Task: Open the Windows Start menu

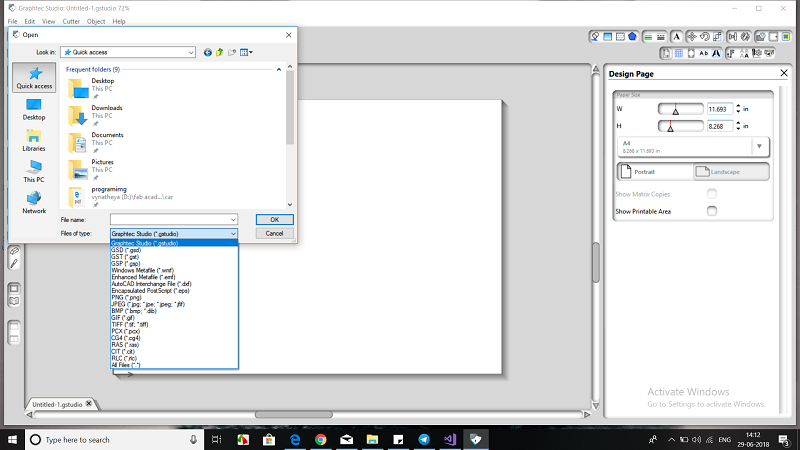Action: [12, 439]
